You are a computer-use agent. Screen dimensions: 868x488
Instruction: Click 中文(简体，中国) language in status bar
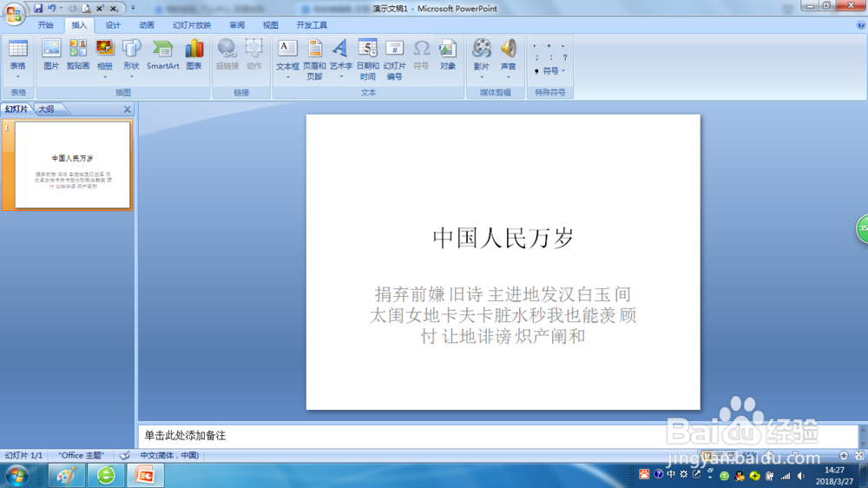pyautogui.click(x=169, y=455)
